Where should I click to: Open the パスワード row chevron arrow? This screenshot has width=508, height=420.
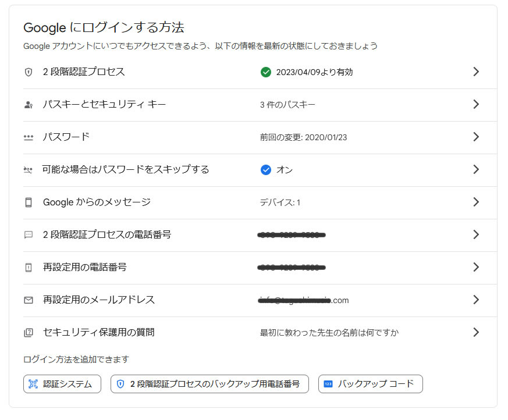(476, 137)
